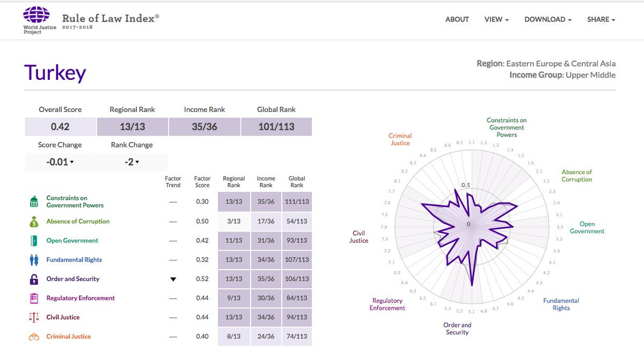This screenshot has height=350, width=644.
Task: Click the regional rank cell 9/13
Action: (233, 298)
